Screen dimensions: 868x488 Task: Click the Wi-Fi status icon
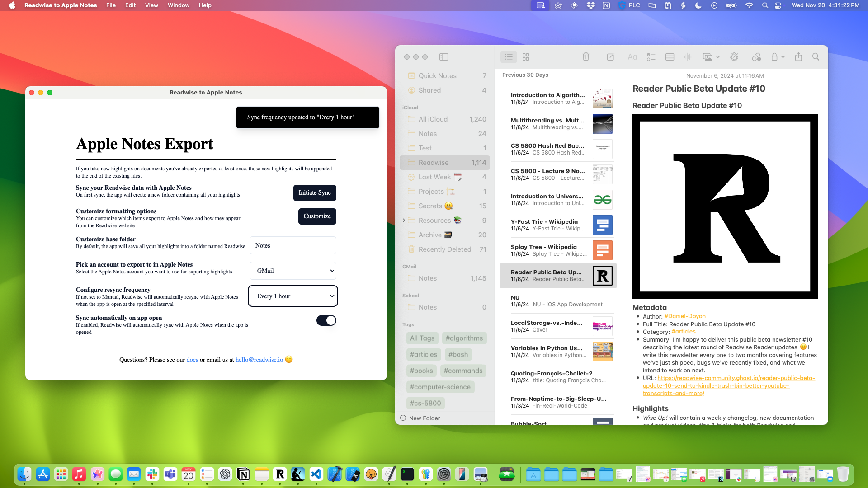click(749, 5)
